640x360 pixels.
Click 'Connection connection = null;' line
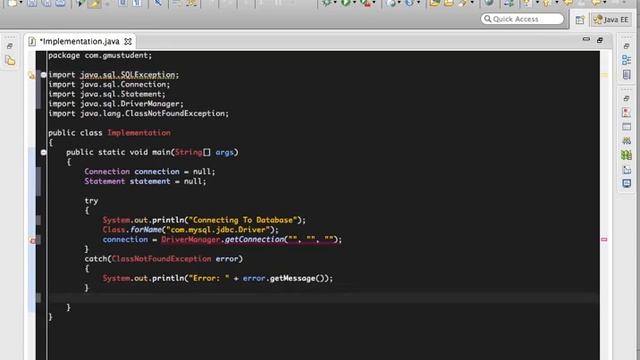click(150, 171)
